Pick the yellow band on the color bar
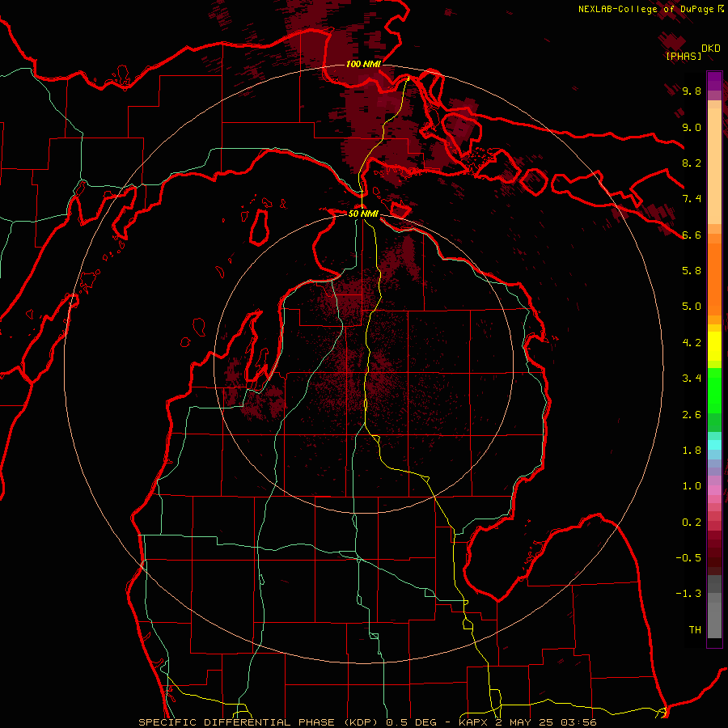The image size is (728, 728). pyautogui.click(x=714, y=346)
